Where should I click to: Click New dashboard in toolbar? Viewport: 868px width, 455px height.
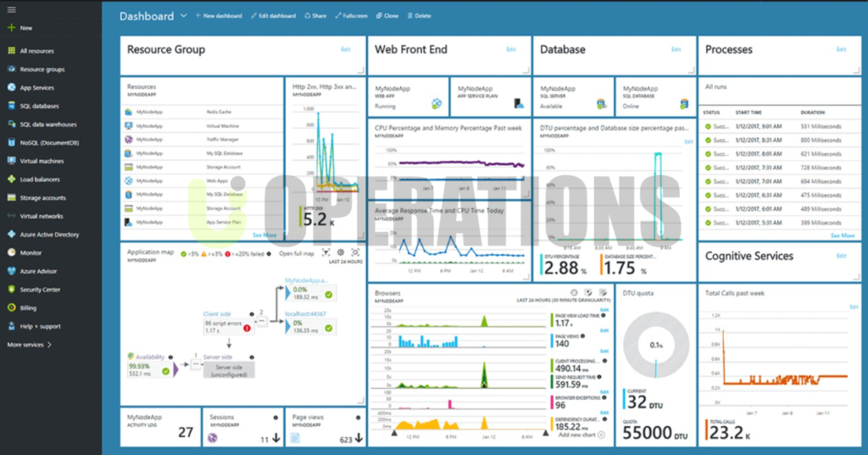tap(219, 16)
